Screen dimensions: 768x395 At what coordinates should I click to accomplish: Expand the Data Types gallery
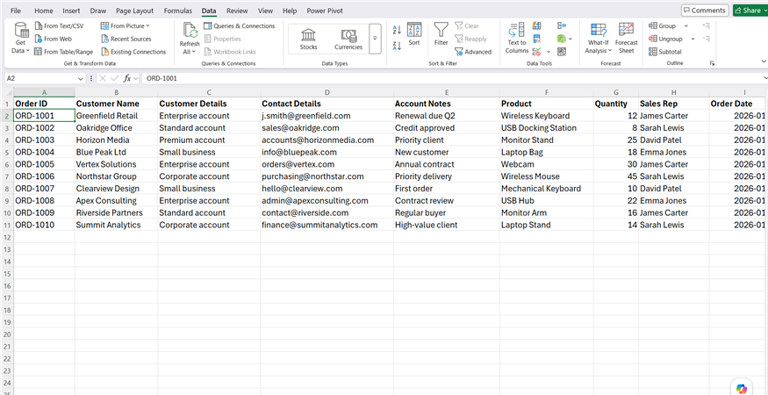click(375, 39)
